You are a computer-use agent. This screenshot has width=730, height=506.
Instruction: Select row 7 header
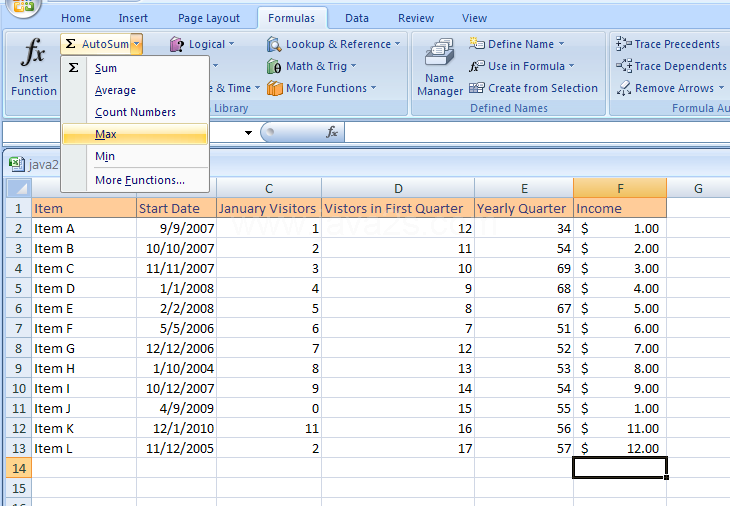coord(19,328)
